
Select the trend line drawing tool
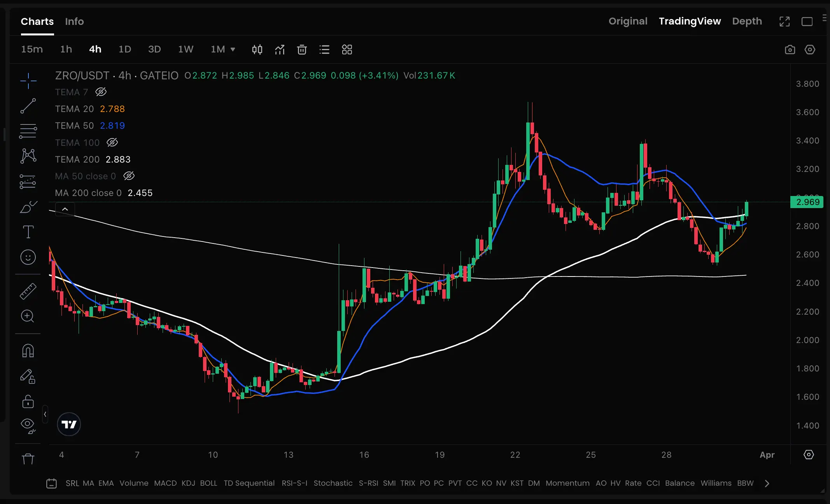pos(28,106)
